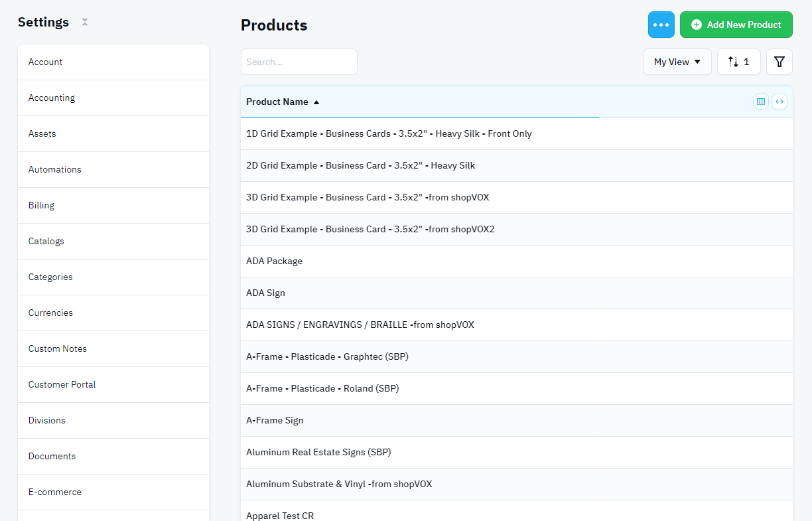Open the My View dropdown

tap(677, 61)
